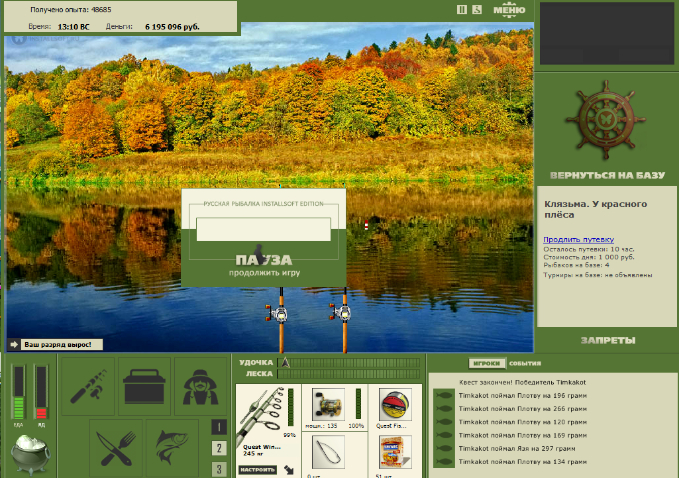The image size is (679, 478).
Task: Click продолжить игру to resume
Action: (264, 273)
